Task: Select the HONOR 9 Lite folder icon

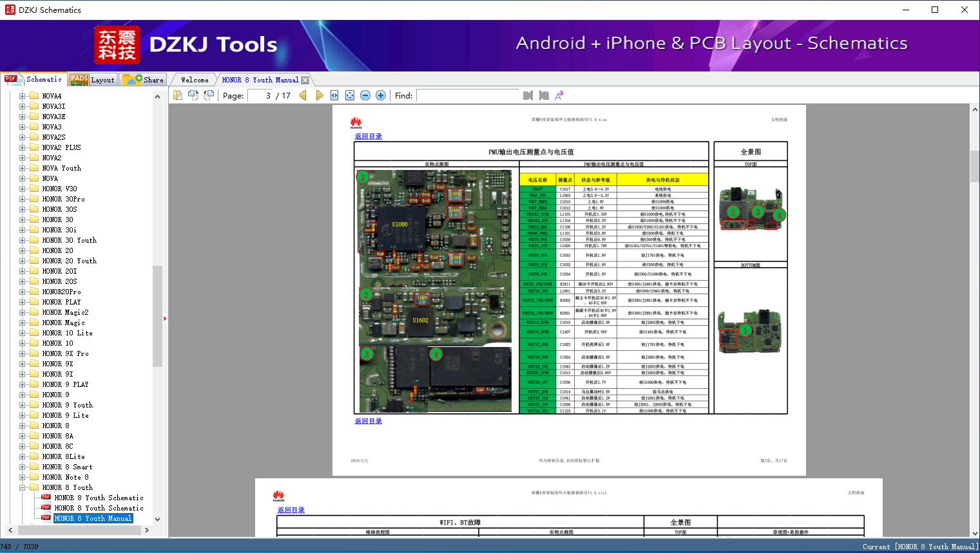Action: pos(34,415)
